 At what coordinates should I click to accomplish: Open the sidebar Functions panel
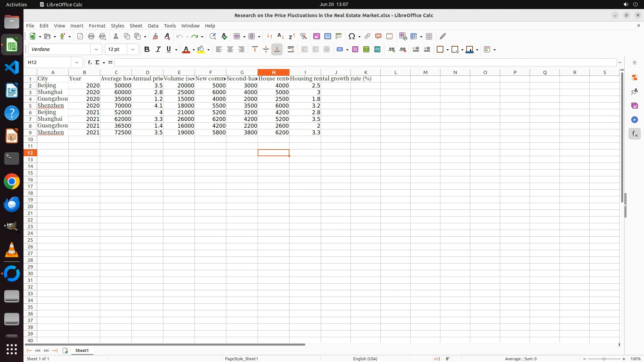(634, 134)
